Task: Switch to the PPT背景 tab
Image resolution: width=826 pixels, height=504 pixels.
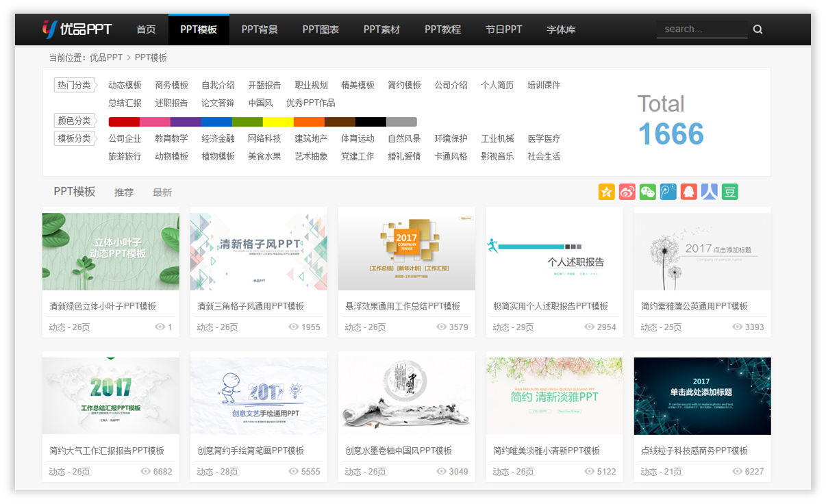Action: pyautogui.click(x=260, y=29)
